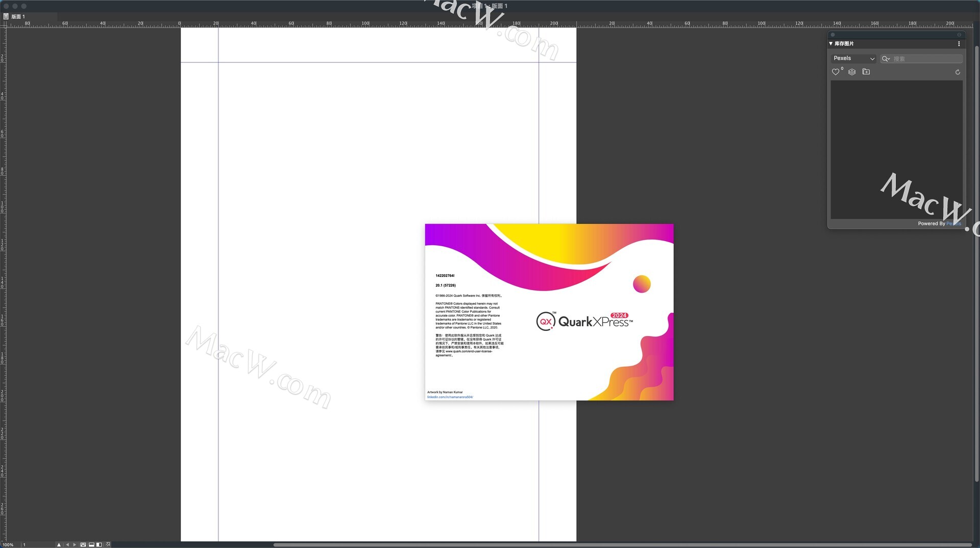This screenshot has width=980, height=548.
Task: Go to the previous page arrow
Action: click(67, 544)
